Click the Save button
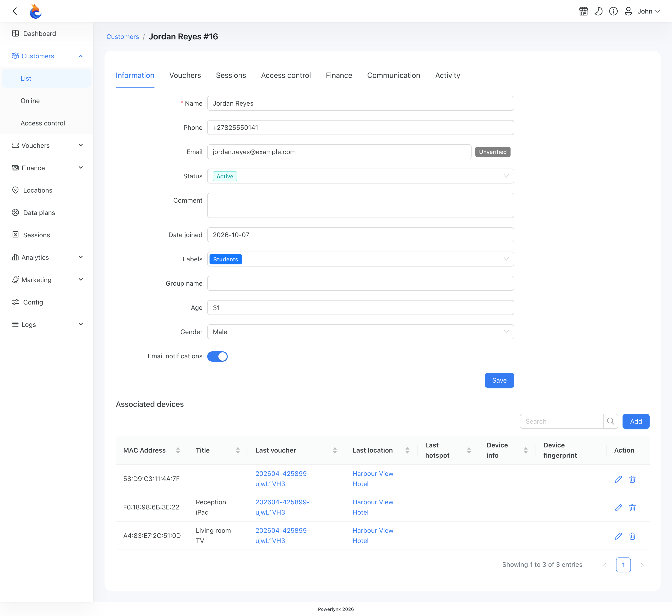672x616 pixels. (499, 380)
